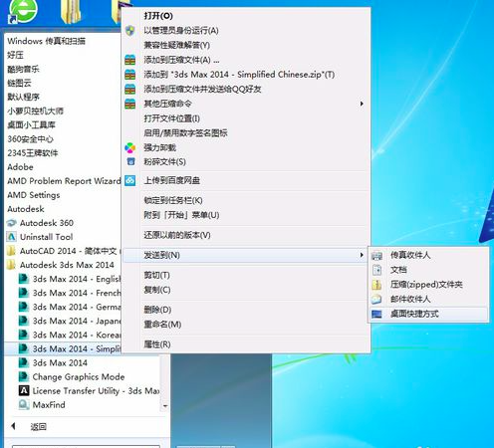Choose 复制(C) in context menu

157,290
